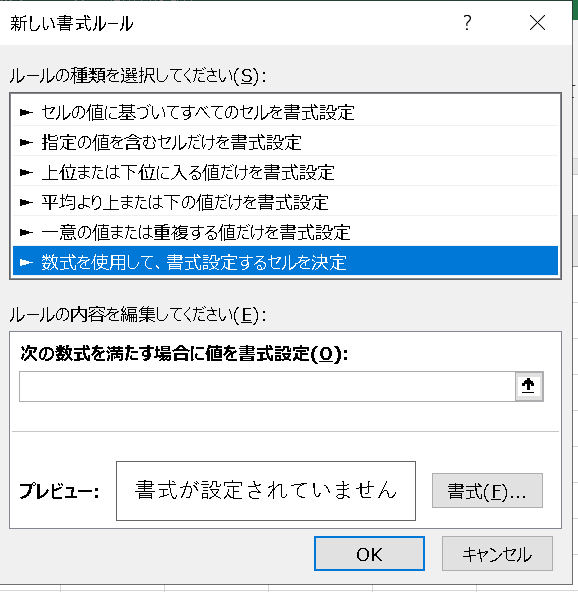Image resolution: width=578 pixels, height=592 pixels.
Task: Click the formula input field
Action: 267,386
